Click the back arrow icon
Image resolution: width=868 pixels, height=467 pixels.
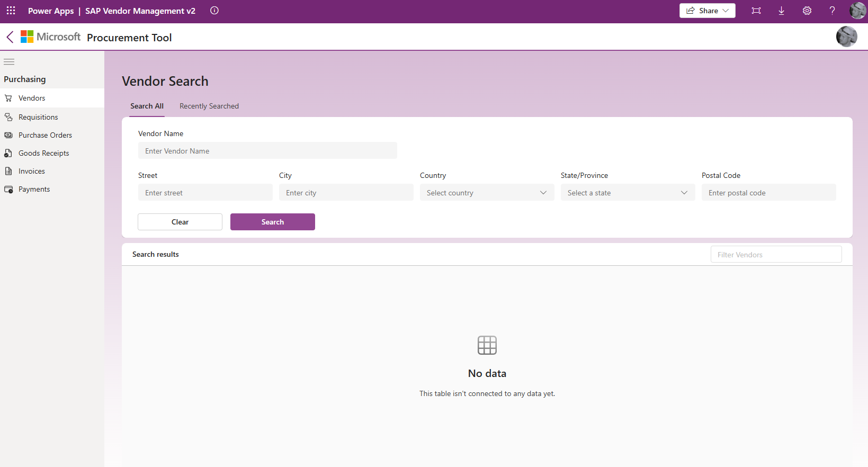pyautogui.click(x=10, y=37)
